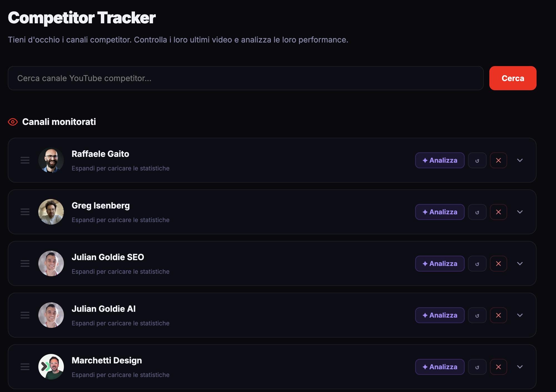Click the refresh icon for Raffaele Gaito
The image size is (556, 392).
477,160
